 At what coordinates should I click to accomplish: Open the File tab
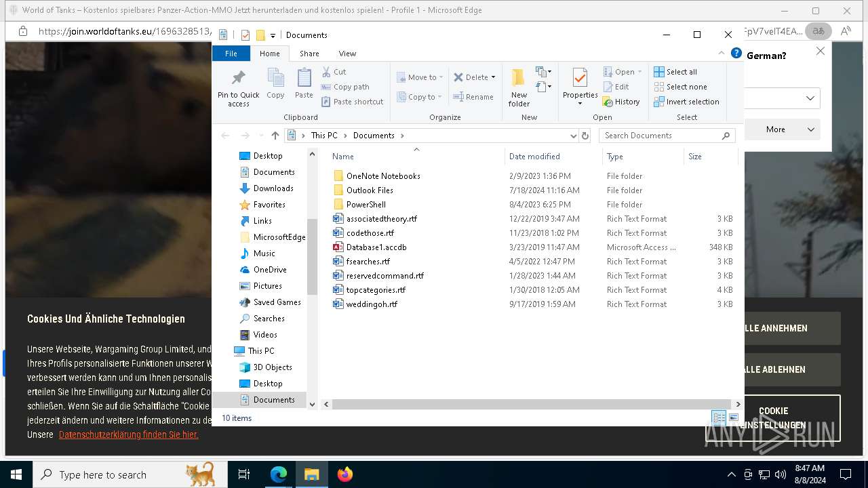click(x=231, y=54)
